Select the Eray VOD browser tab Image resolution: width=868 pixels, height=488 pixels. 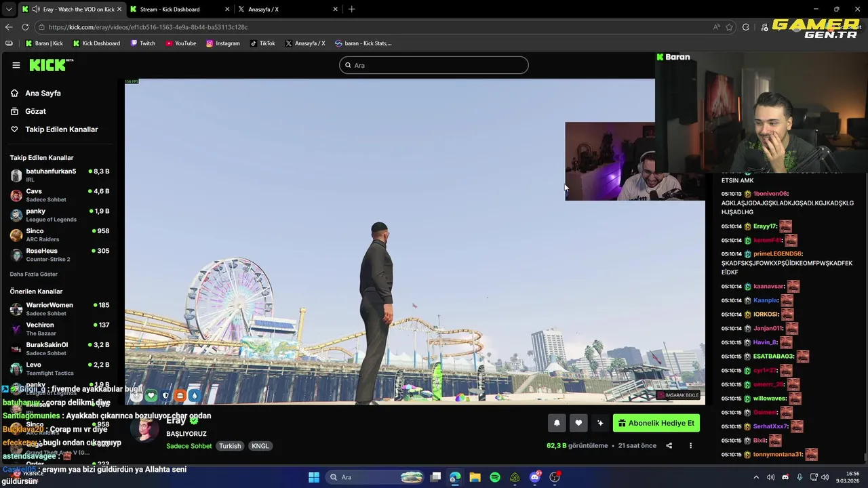[x=71, y=9]
